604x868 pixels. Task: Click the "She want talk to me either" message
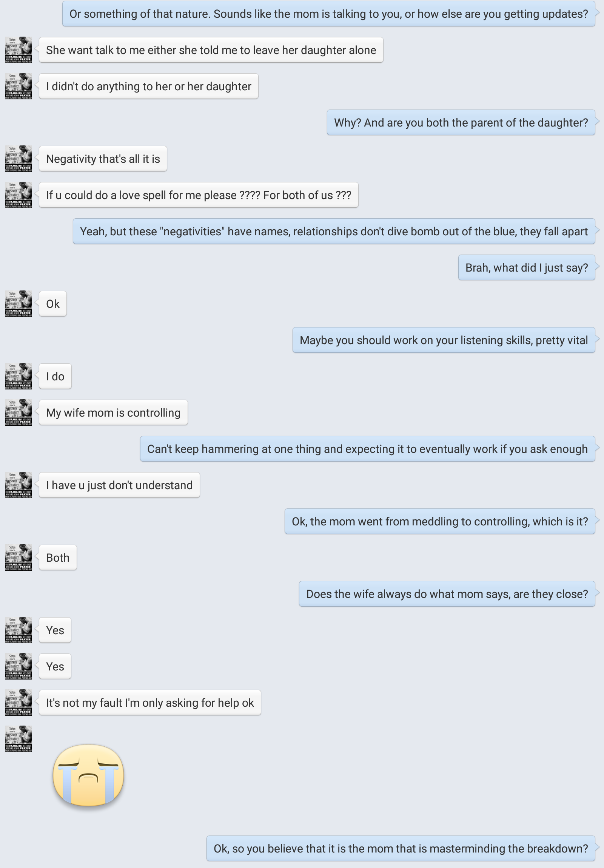[211, 50]
